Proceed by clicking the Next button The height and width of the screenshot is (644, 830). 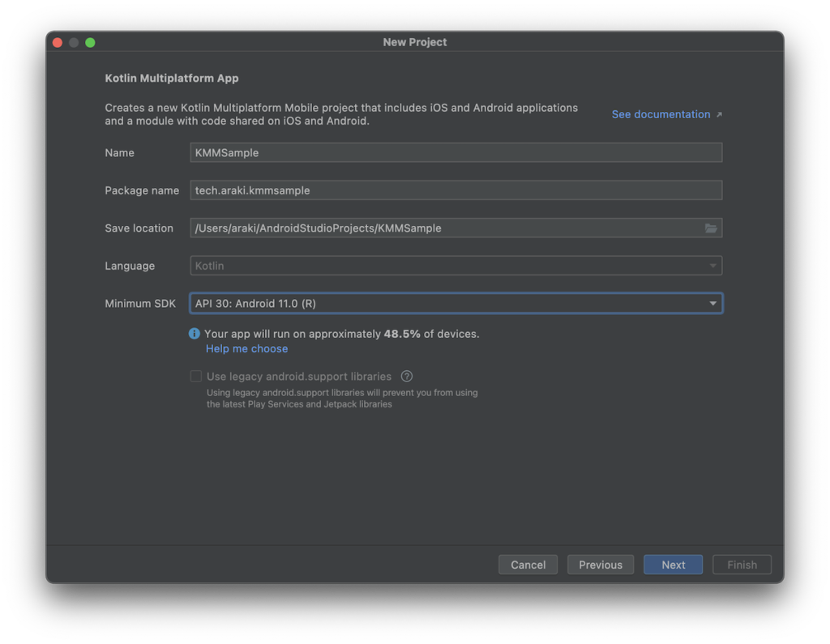pyautogui.click(x=673, y=565)
